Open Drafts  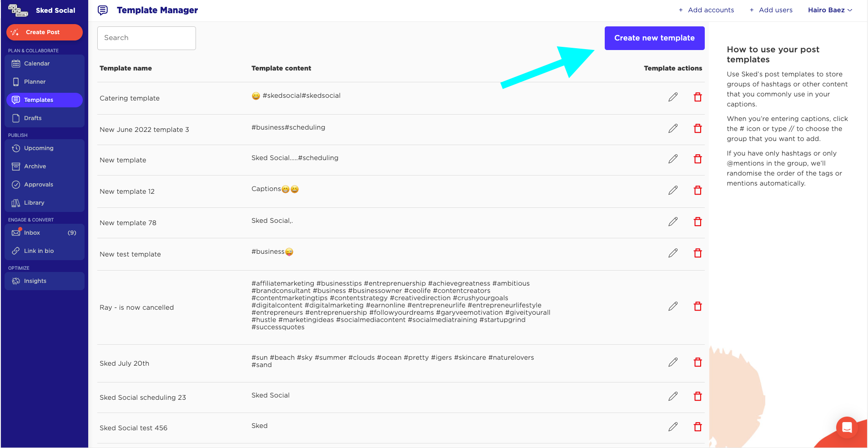[45, 118]
